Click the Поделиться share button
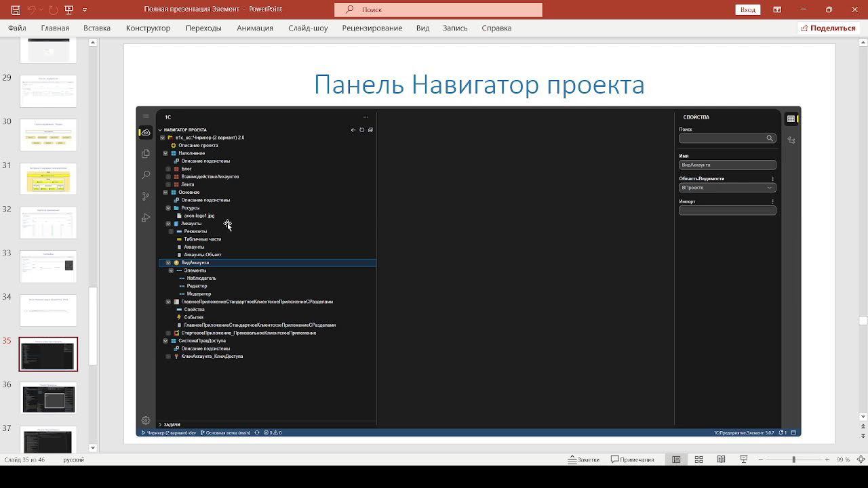Viewport: 868px width, 488px height. pos(828,28)
